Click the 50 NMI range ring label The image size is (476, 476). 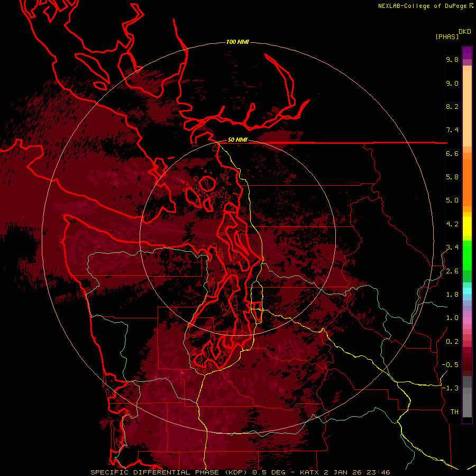237,140
